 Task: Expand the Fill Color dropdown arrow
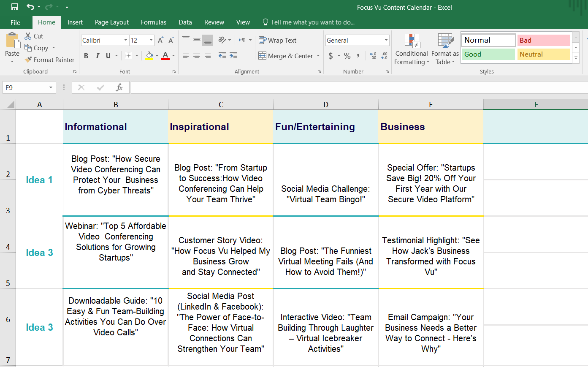[x=157, y=56]
